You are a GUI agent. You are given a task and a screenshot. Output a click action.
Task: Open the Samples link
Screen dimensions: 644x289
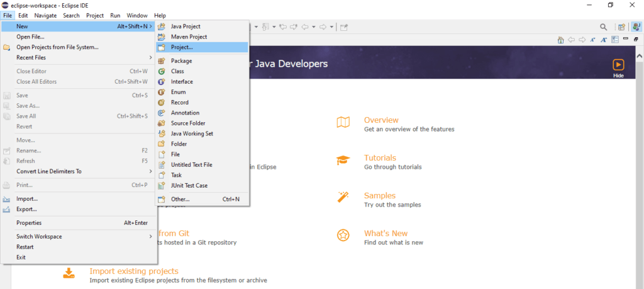[x=379, y=196]
